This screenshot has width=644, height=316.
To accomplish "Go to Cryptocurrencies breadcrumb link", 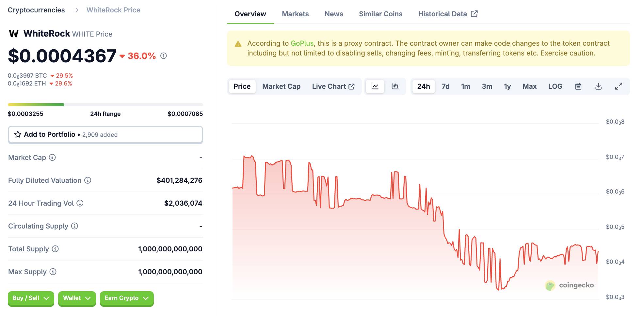I will click(36, 10).
